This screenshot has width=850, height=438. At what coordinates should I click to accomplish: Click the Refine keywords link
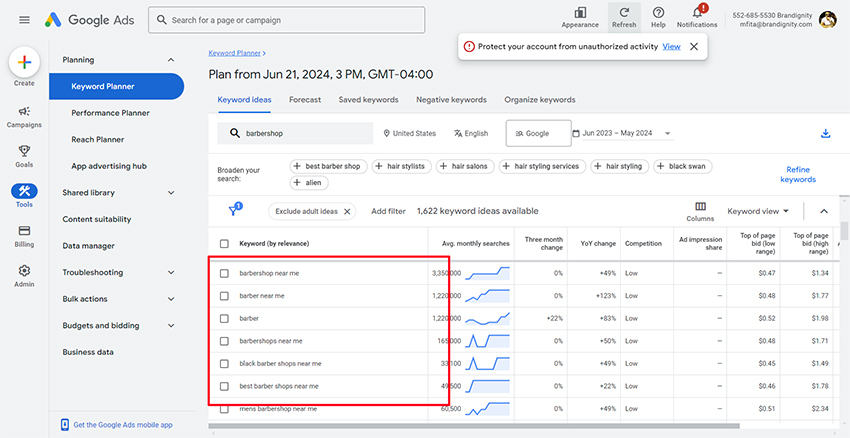pos(798,174)
